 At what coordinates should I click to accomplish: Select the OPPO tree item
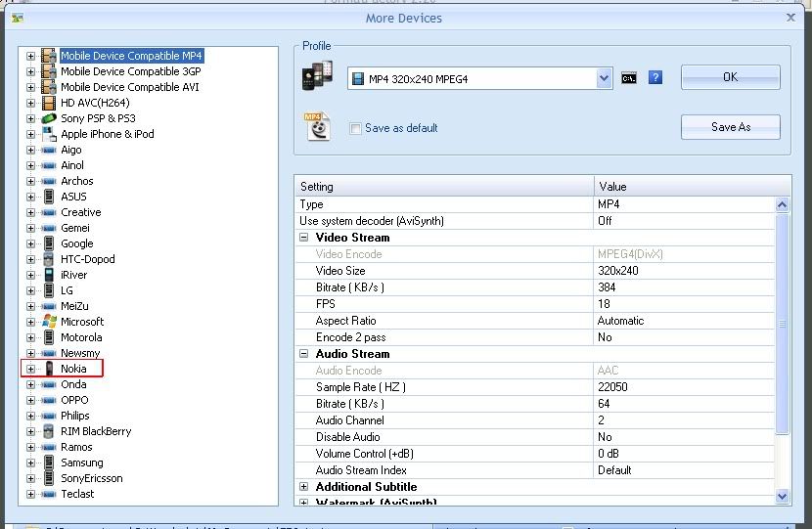tap(74, 400)
